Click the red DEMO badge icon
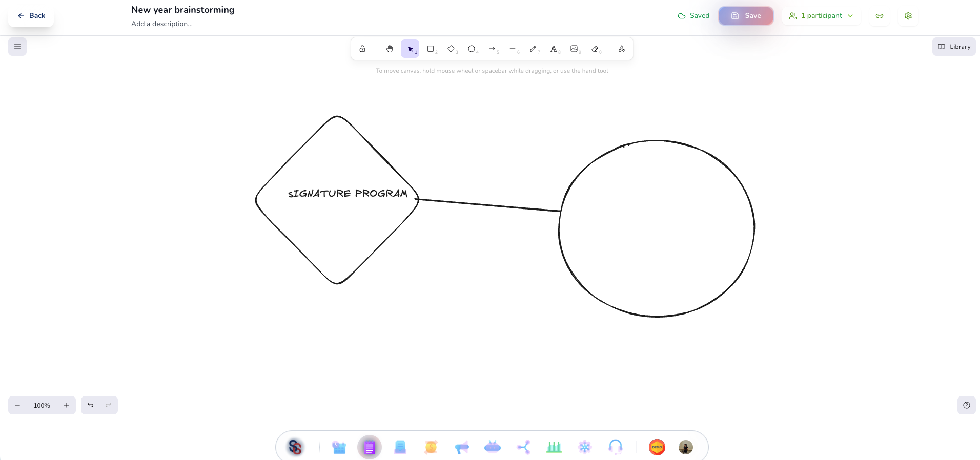Image resolution: width=980 pixels, height=460 pixels. tap(657, 447)
